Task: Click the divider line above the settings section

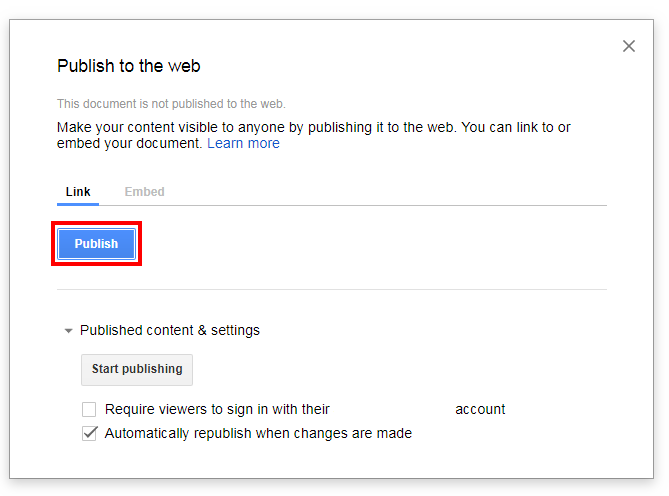Action: point(332,290)
